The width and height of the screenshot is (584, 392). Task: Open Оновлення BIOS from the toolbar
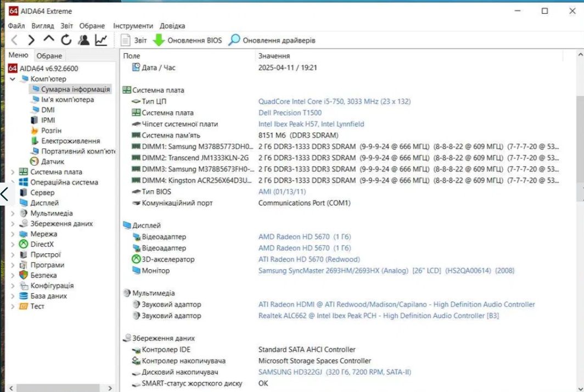click(188, 40)
